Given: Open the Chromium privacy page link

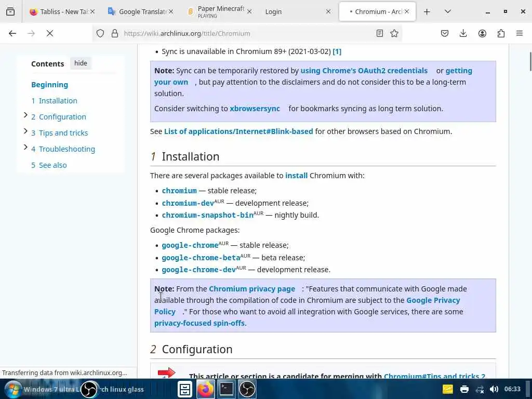Looking at the screenshot, I should 252,289.
